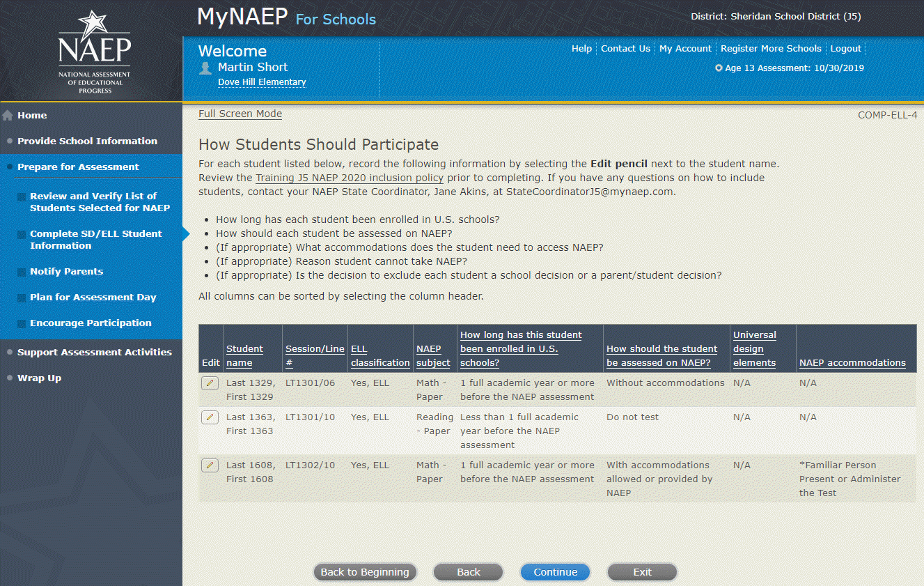The width and height of the screenshot is (924, 586).
Task: Click the user profile icon beside Martin Short
Action: tap(205, 68)
